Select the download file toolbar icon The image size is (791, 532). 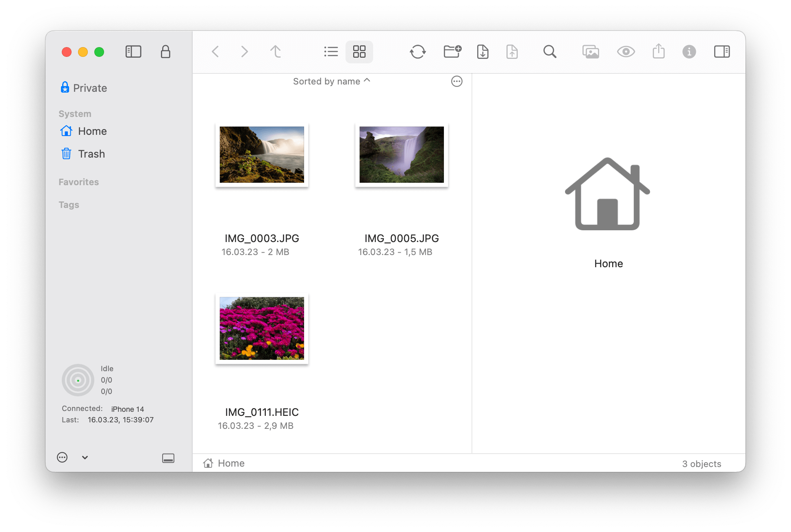pyautogui.click(x=482, y=52)
